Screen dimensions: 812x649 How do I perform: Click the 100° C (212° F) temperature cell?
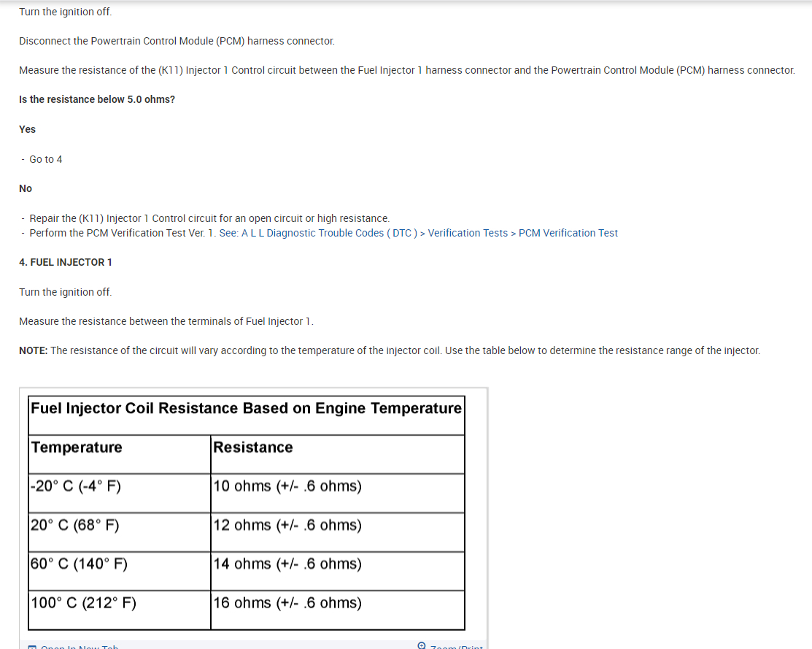[83, 603]
